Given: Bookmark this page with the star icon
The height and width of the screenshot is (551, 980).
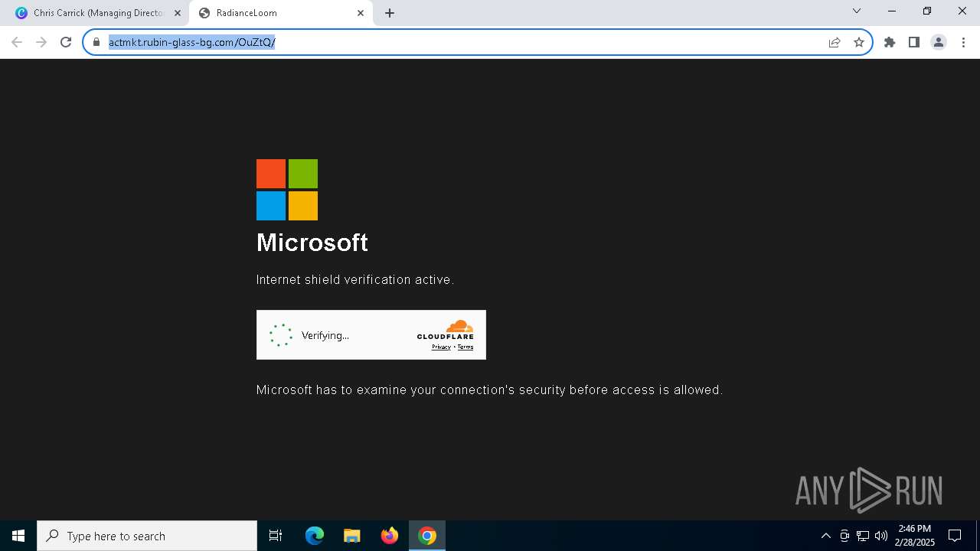Looking at the screenshot, I should [859, 42].
